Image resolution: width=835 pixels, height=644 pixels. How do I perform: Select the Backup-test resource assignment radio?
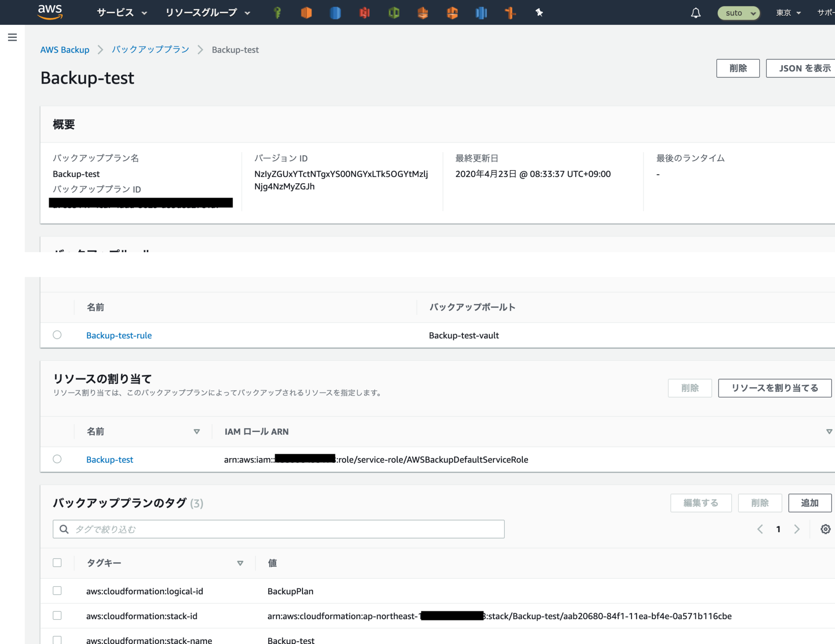coord(57,459)
